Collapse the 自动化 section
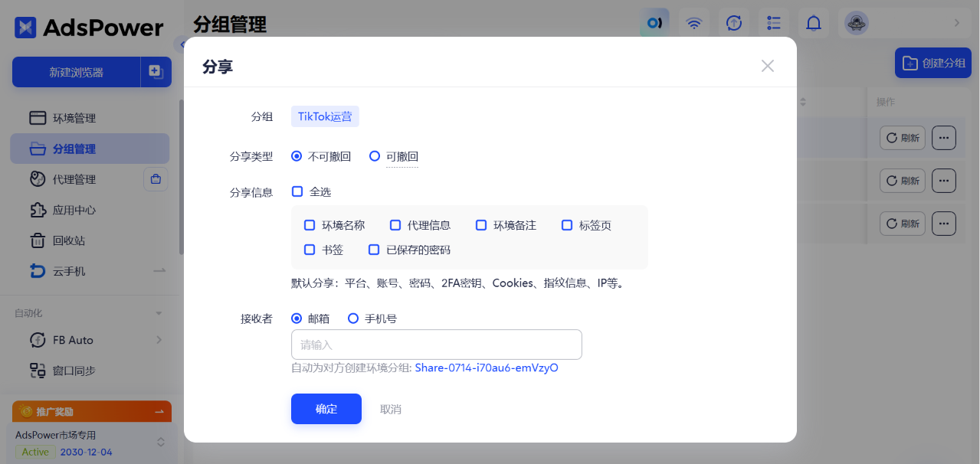980x464 pixels. click(159, 313)
